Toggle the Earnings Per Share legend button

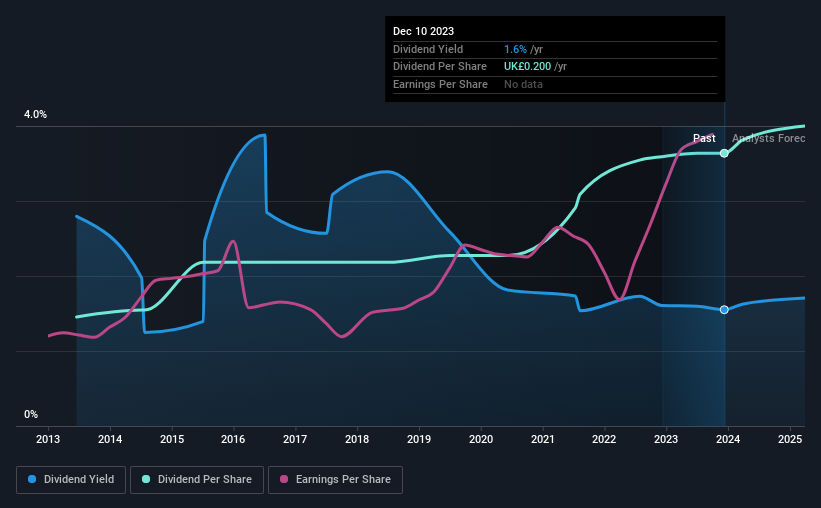coord(335,480)
